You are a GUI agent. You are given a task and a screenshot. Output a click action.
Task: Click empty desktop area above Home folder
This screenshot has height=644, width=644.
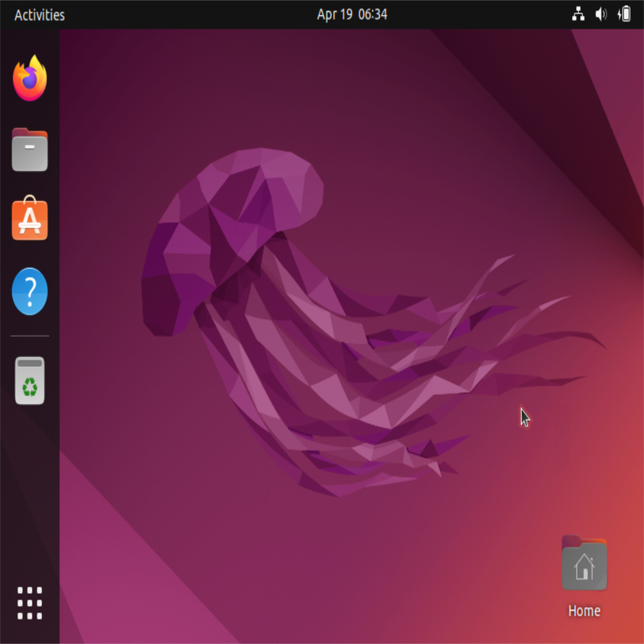[x=584, y=485]
